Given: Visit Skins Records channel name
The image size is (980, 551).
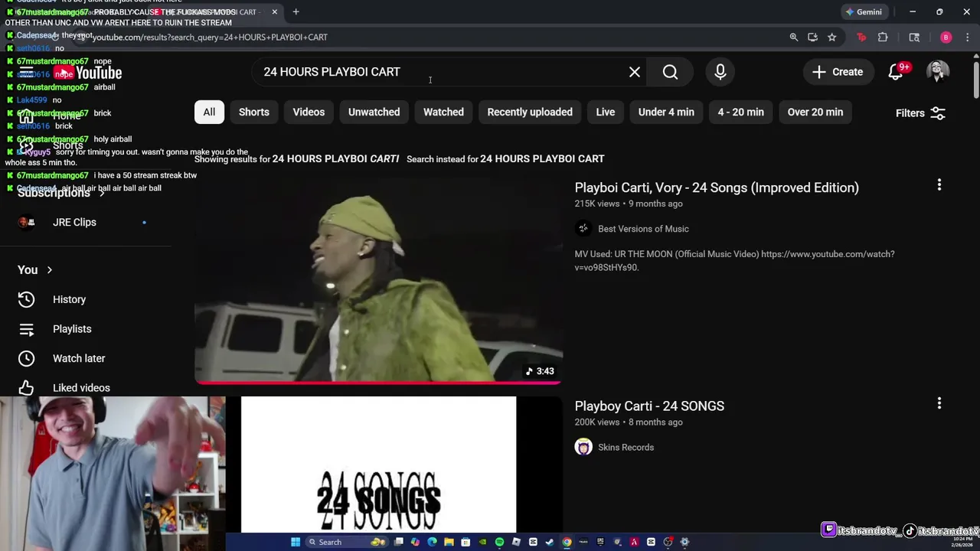Looking at the screenshot, I should [x=626, y=447].
